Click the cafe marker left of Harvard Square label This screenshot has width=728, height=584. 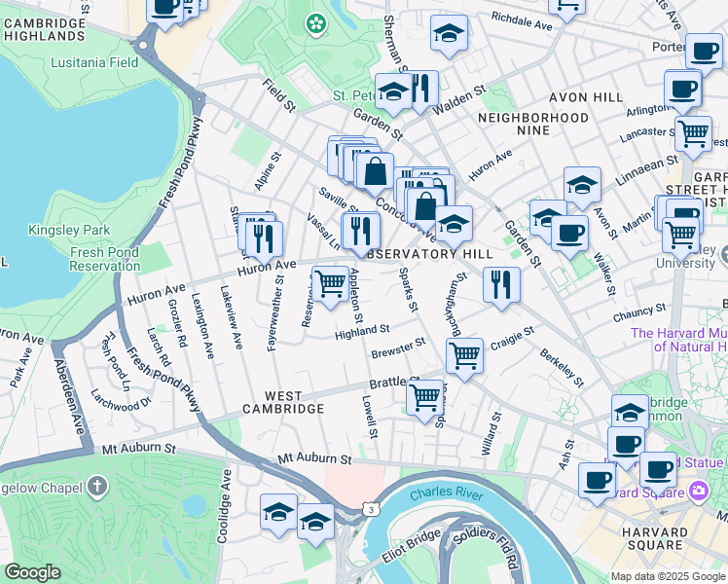pyautogui.click(x=597, y=481)
